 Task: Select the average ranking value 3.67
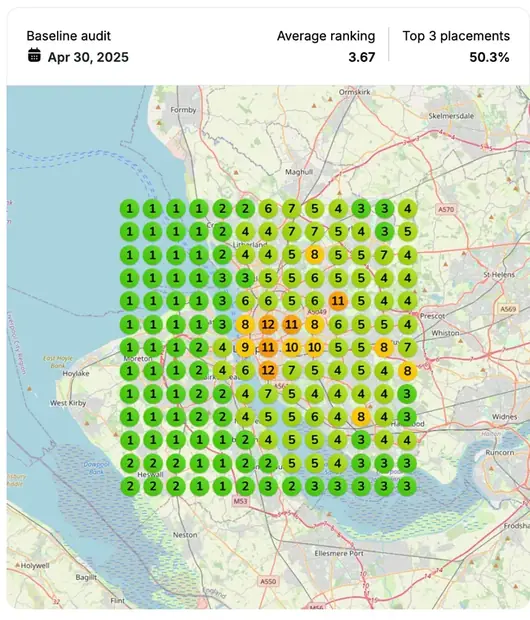[x=362, y=57]
